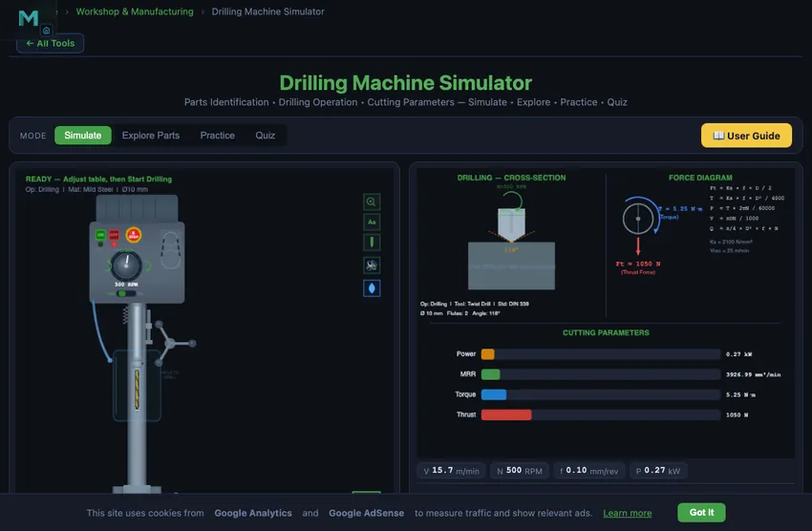Open Workshop & Manufacturing breadcrumb link
812x531 pixels.
click(135, 11)
